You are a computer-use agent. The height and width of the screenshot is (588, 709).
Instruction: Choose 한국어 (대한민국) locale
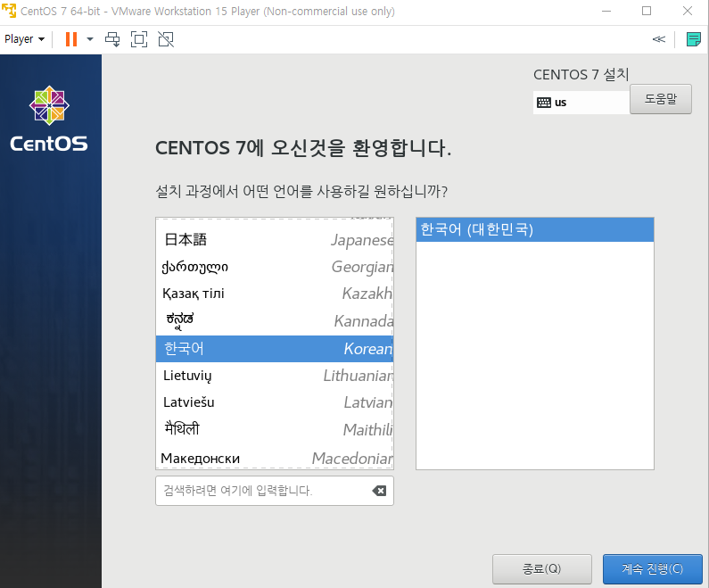coord(535,230)
